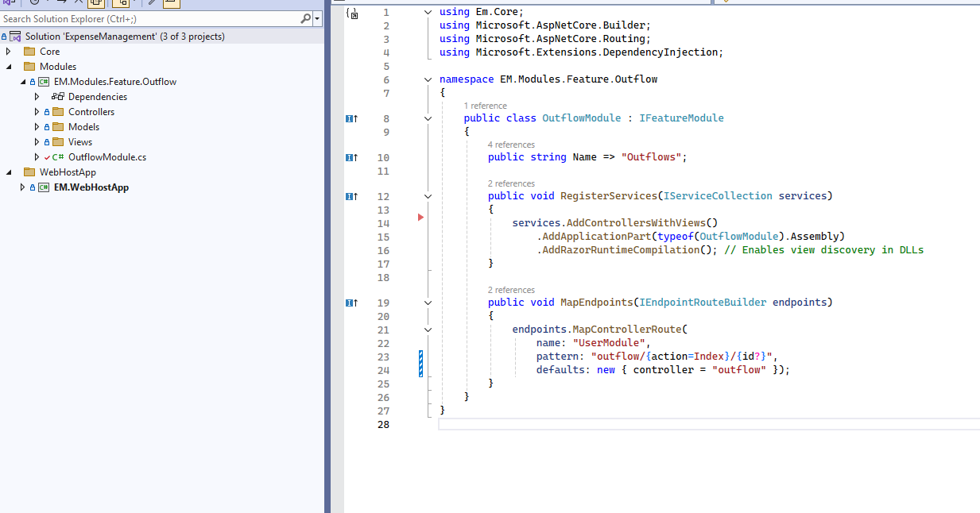Open '2 references' CodeLens above MapEndpoints
Screen dimensions: 980x513
click(511, 290)
